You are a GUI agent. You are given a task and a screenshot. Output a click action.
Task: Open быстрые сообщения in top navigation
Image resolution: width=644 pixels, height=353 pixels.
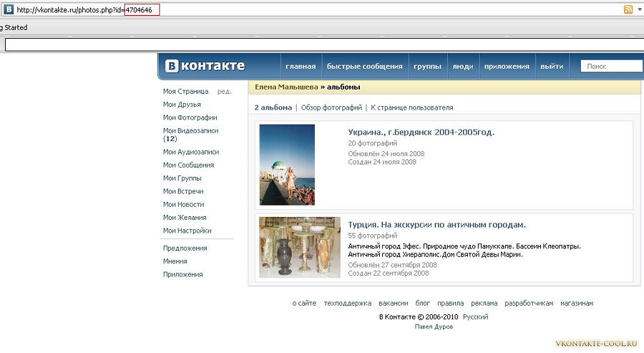point(365,67)
